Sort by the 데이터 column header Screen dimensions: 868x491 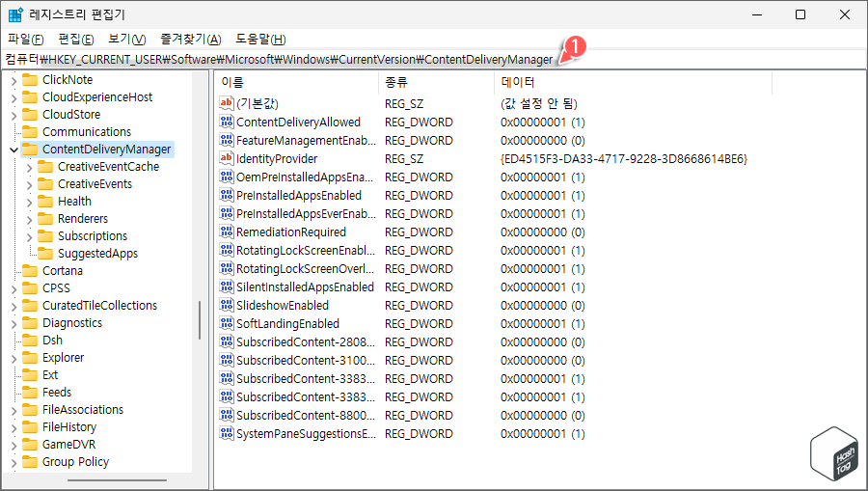[633, 82]
